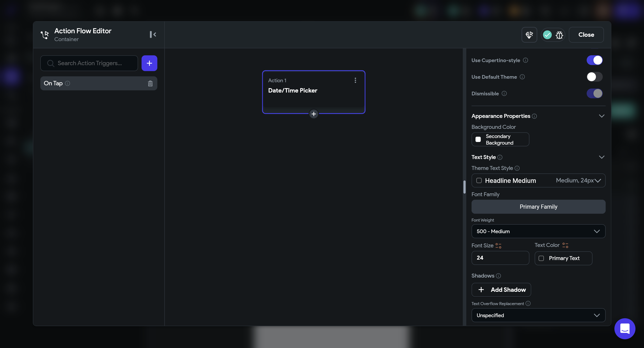The image size is (644, 348).
Task: Delete the On Tap trigger
Action: 150,83
